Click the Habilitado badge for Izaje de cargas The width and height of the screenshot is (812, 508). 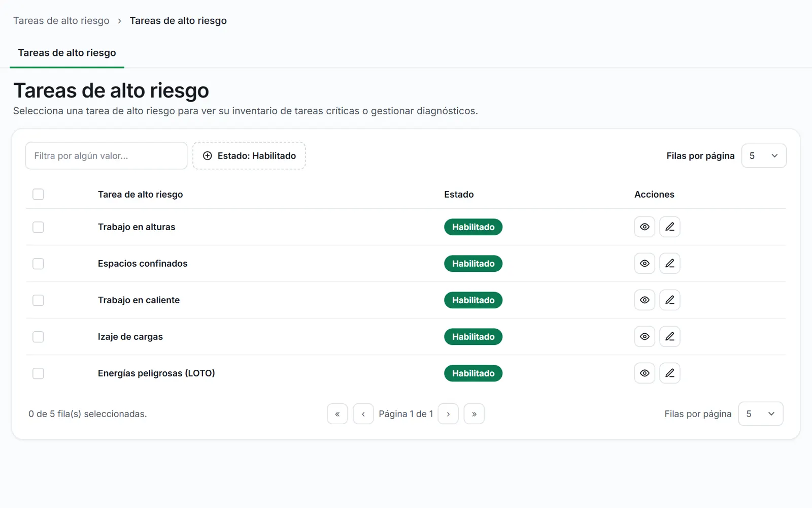pos(473,337)
